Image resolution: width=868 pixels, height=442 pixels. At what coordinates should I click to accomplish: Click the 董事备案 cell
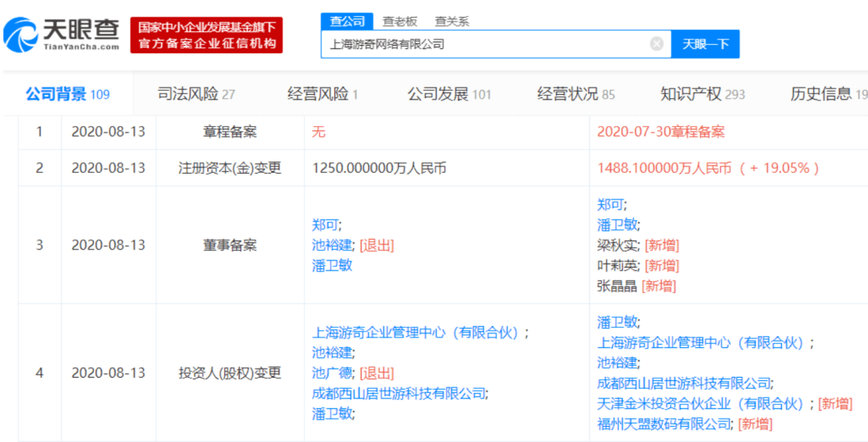230,245
